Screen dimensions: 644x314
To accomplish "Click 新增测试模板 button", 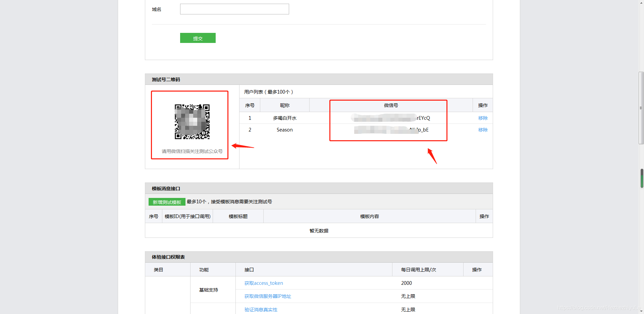I will [167, 202].
